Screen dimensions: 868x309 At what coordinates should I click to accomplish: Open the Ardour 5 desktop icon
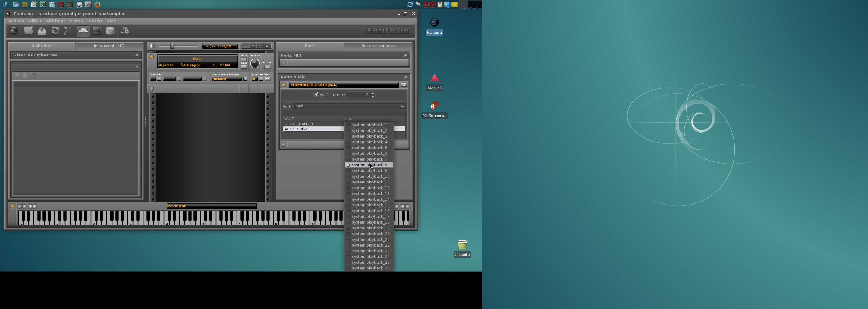[434, 82]
